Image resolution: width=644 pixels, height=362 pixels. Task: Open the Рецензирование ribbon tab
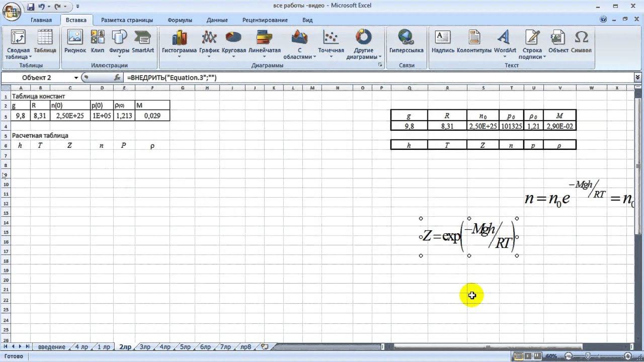pyautogui.click(x=265, y=20)
